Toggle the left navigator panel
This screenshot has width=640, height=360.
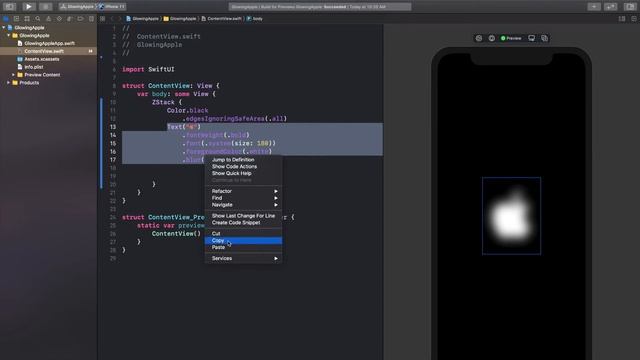click(x=10, y=7)
